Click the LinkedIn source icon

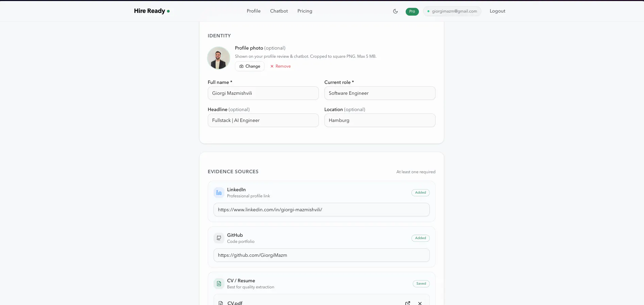(219, 193)
